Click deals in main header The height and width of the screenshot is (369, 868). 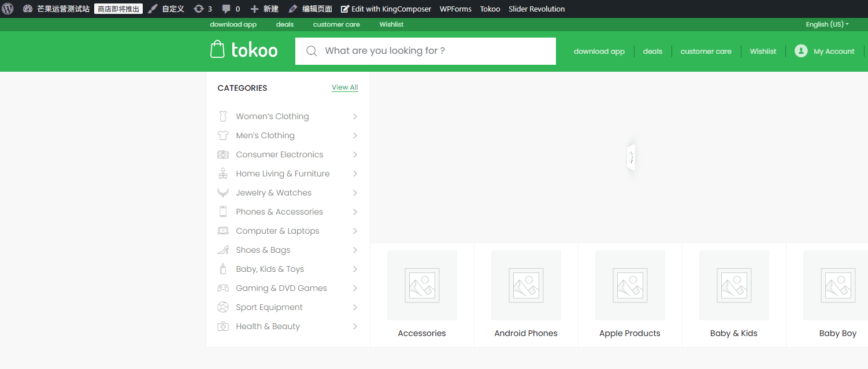pos(652,51)
